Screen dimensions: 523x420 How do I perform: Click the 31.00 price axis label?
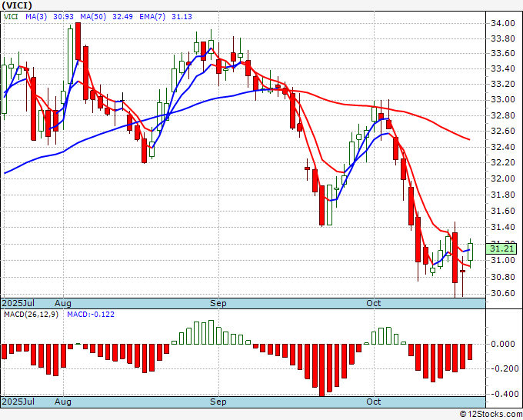click(x=503, y=260)
